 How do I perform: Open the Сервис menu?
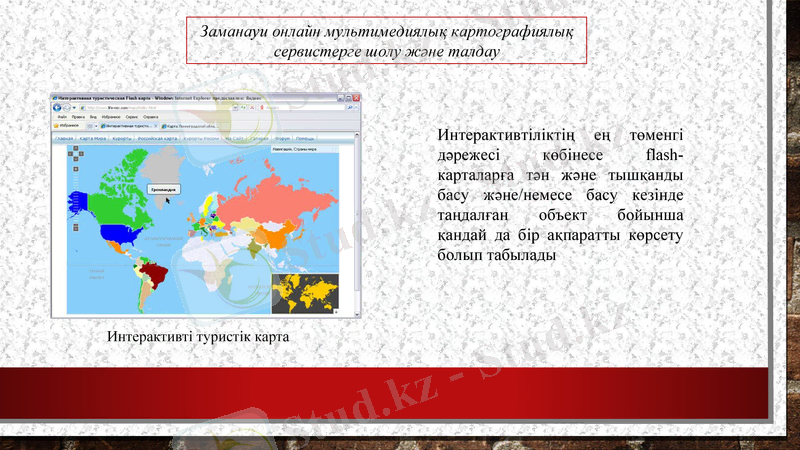(132, 117)
